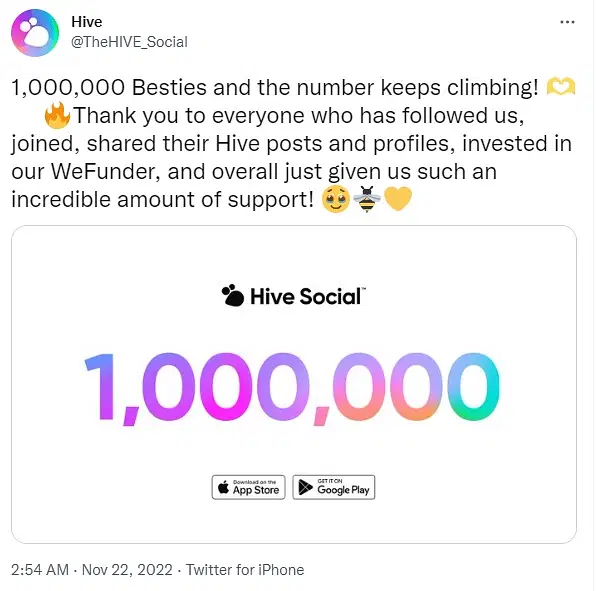Click the Hive Social paw logo in image
596x591 pixels.
[x=233, y=295]
